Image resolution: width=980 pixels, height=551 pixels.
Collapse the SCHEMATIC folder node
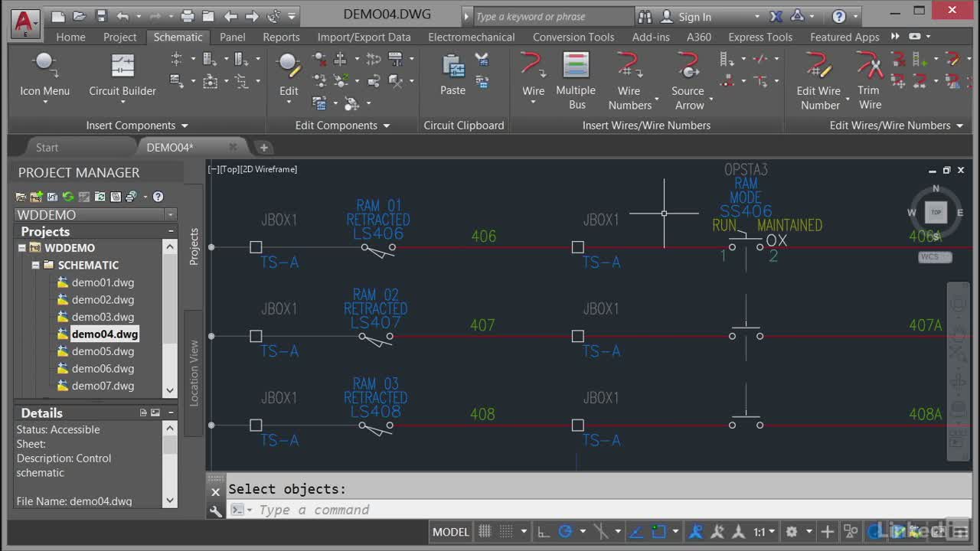click(35, 266)
